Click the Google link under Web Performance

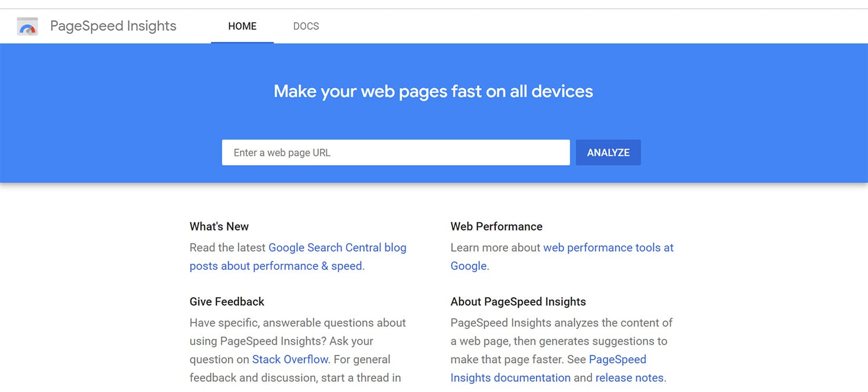468,266
